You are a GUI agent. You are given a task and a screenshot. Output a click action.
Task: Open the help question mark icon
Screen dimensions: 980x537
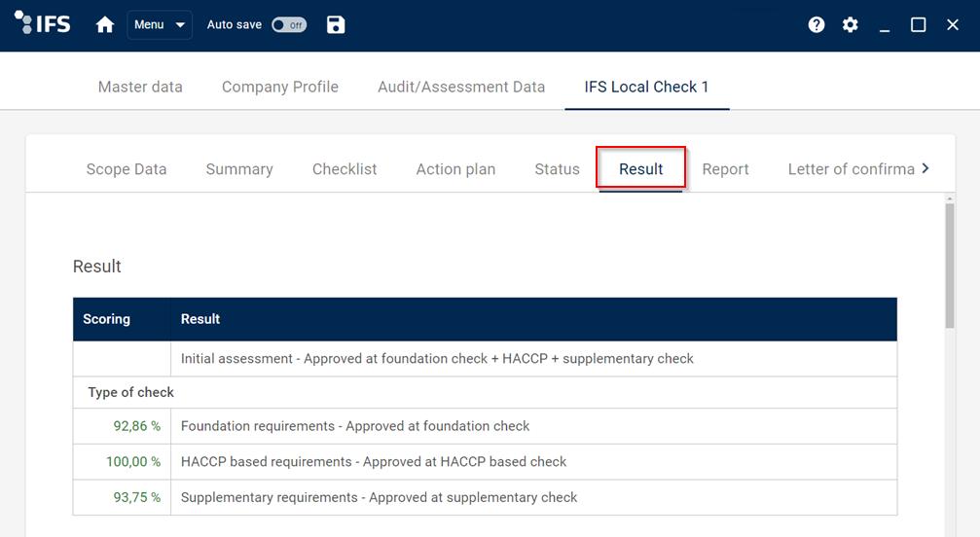(817, 25)
